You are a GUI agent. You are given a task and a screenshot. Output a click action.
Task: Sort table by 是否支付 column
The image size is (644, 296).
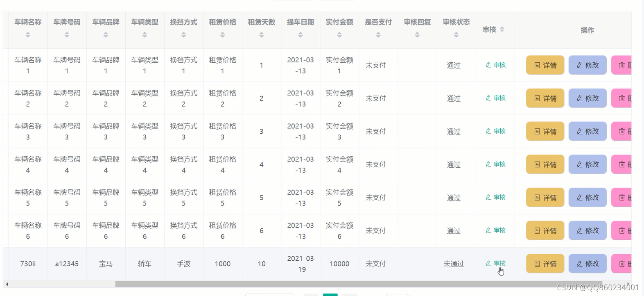pos(378,35)
